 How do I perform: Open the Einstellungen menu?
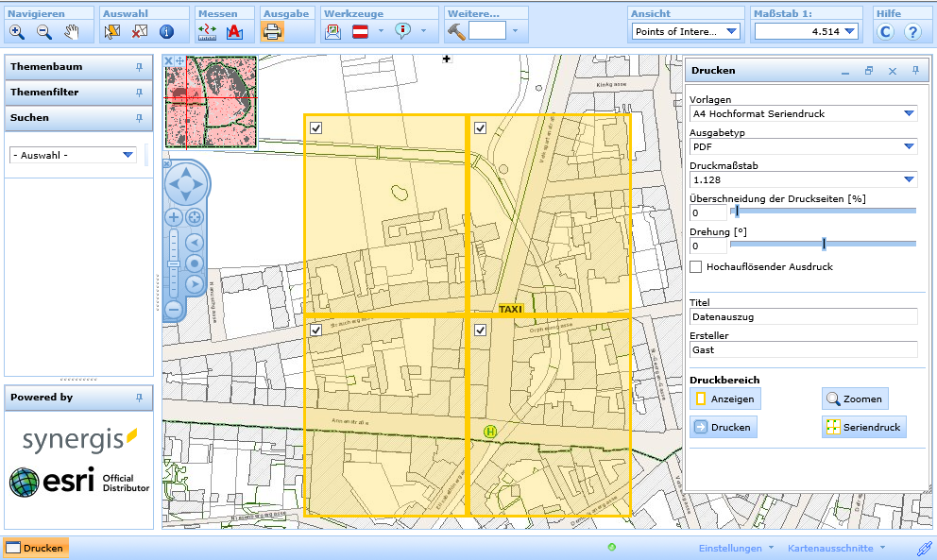[736, 549]
